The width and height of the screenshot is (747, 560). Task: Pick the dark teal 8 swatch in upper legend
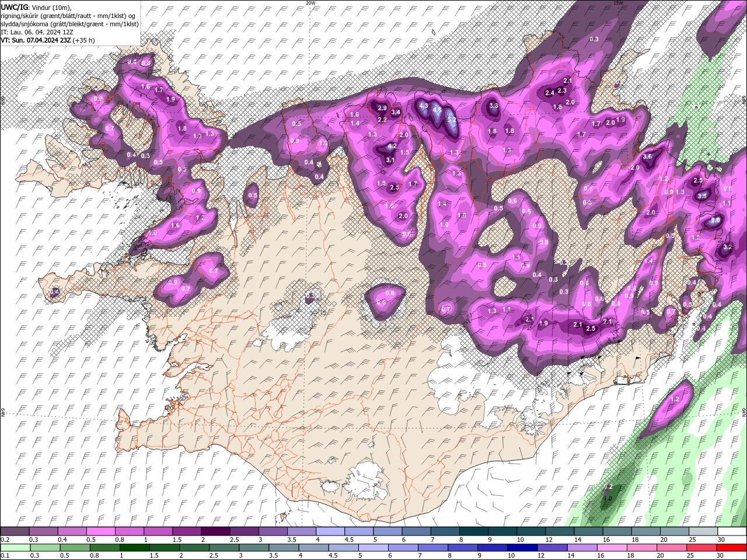coord(474,531)
